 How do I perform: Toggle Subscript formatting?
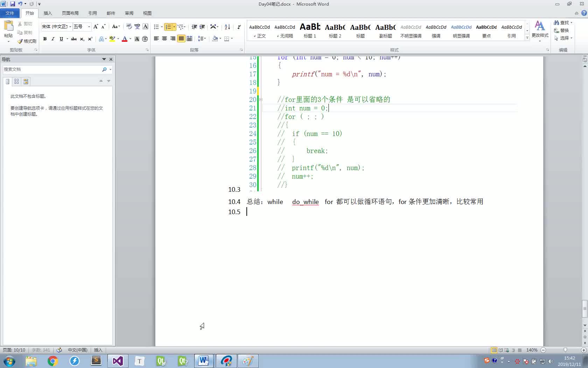[82, 39]
